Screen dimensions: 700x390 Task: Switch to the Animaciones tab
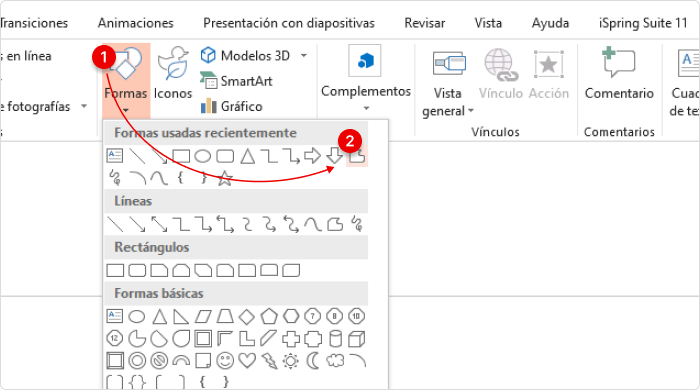coord(136,23)
